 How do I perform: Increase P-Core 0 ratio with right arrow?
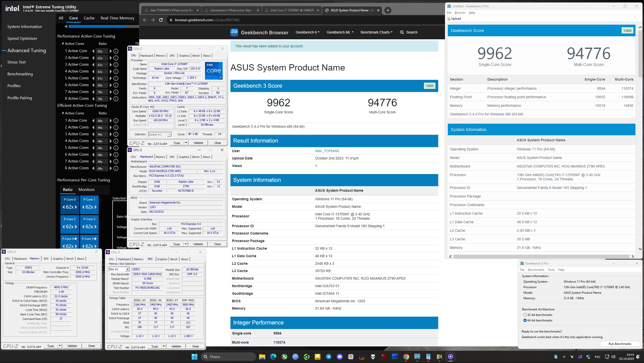tap(76, 207)
